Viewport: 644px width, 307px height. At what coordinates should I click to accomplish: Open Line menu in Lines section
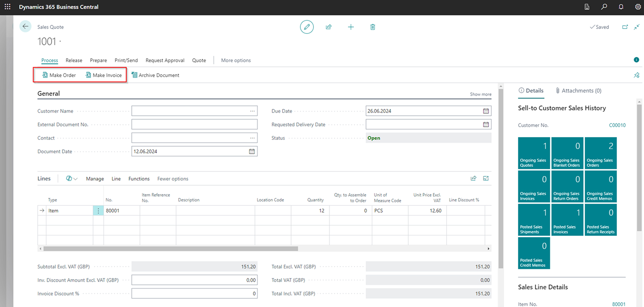116,179
